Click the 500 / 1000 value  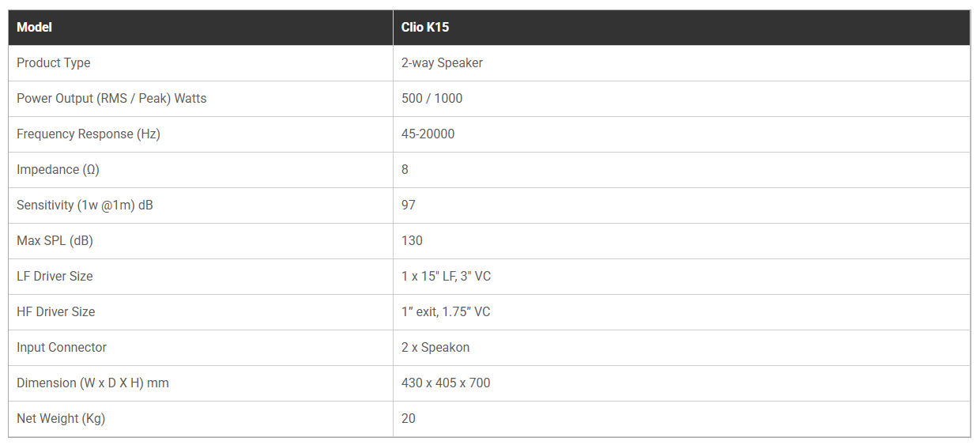pos(432,99)
